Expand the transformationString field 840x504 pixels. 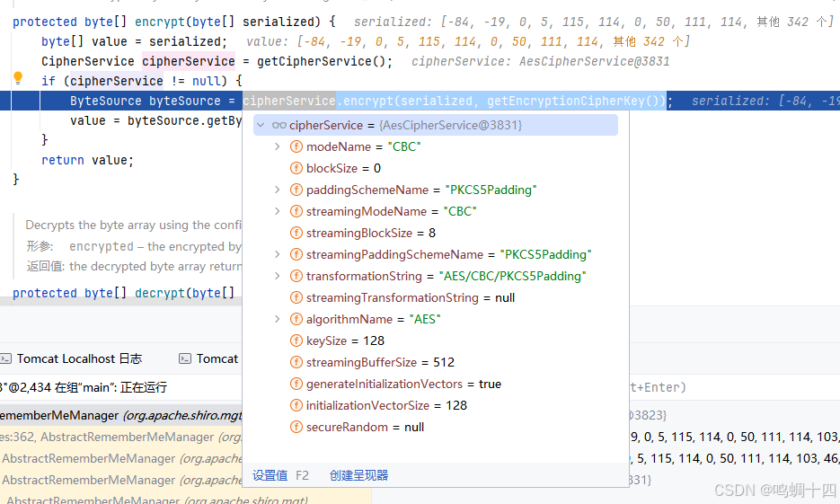[x=277, y=276]
